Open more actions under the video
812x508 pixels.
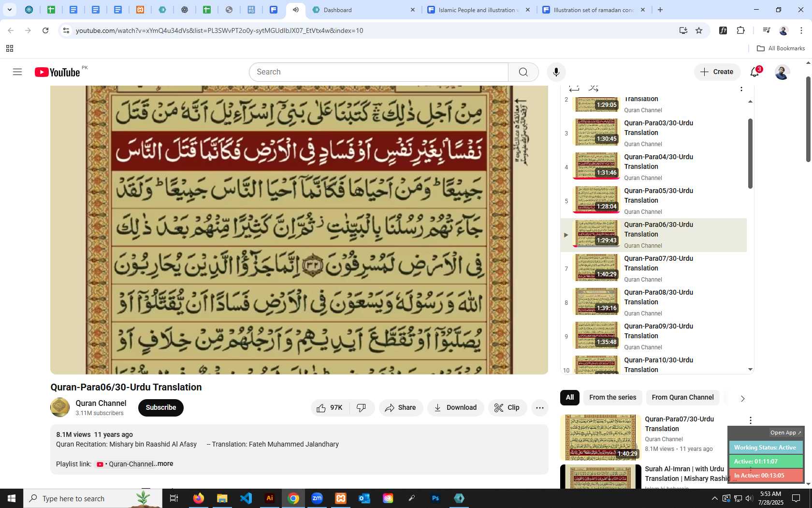click(x=540, y=408)
